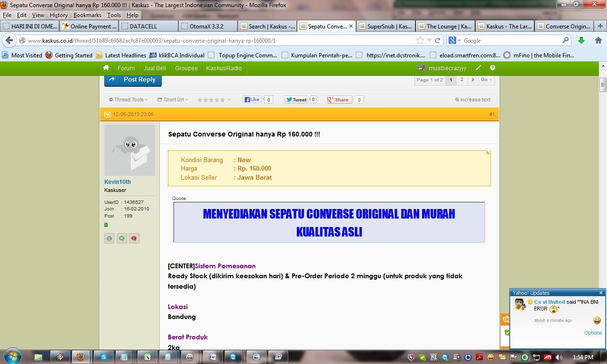The image size is (607, 364).
Task: Expand the Short Url dropdown
Action: coord(172,100)
